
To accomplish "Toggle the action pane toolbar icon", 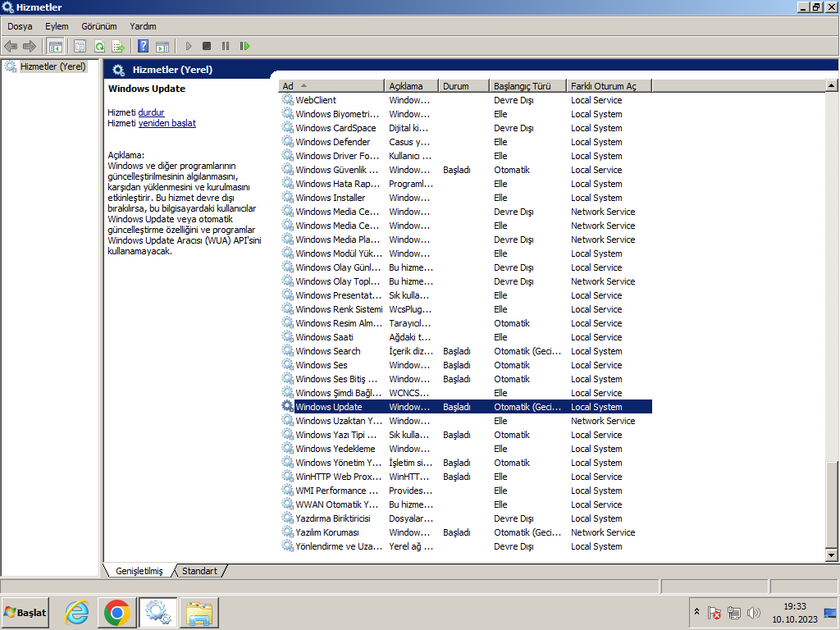I will pos(162,46).
